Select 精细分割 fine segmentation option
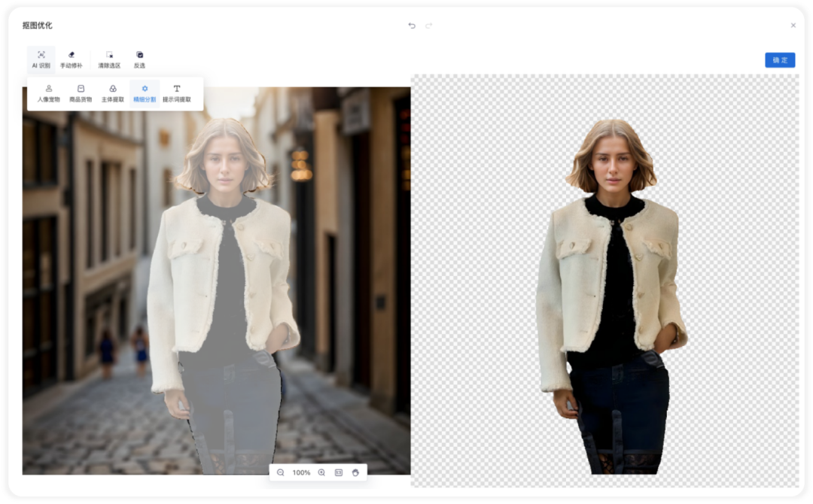The height and width of the screenshot is (504, 813). (145, 94)
